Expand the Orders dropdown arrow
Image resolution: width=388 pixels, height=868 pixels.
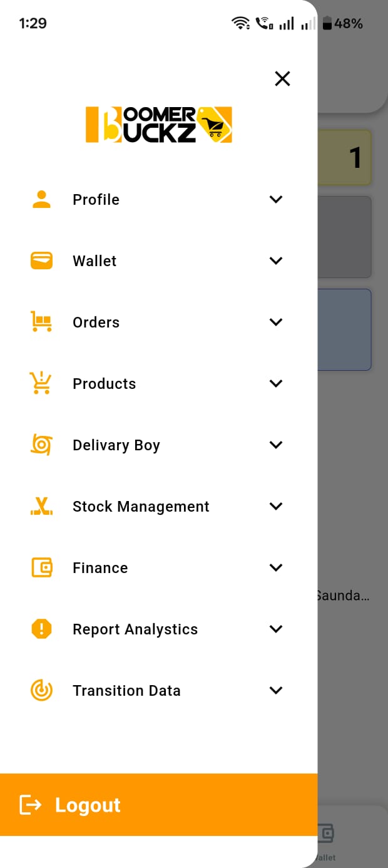click(276, 322)
